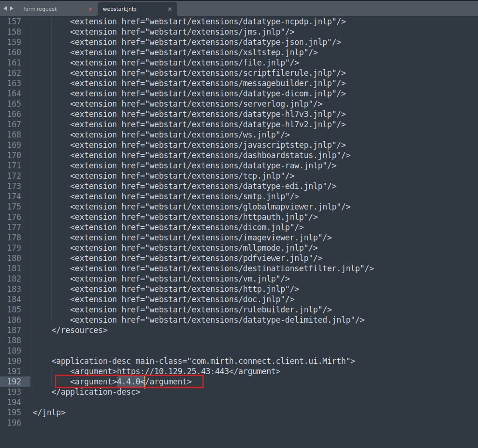Click line number 190 in the gutter
478x448 pixels.
[x=14, y=361]
